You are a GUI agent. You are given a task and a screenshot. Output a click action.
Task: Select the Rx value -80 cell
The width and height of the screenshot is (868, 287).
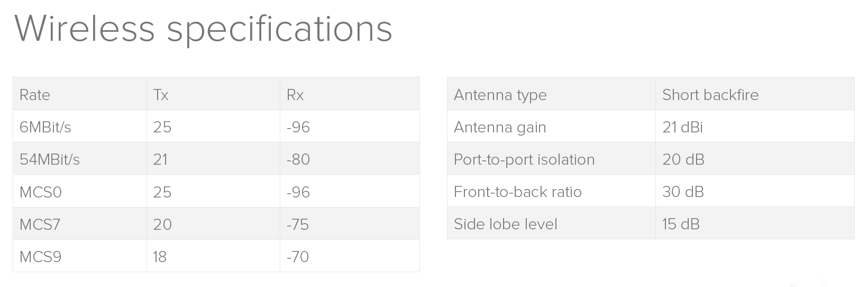click(x=298, y=159)
